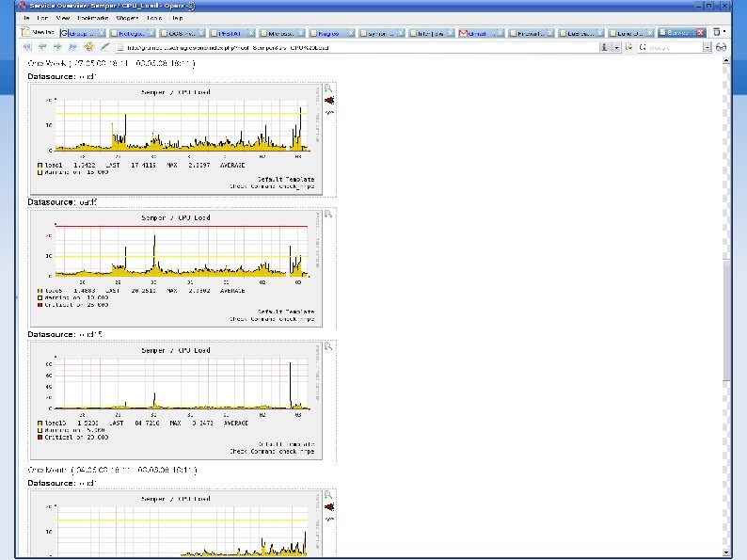The image size is (747, 560).
Task: Zoom the one-week load1 graph via magnifier
Action: (328, 88)
